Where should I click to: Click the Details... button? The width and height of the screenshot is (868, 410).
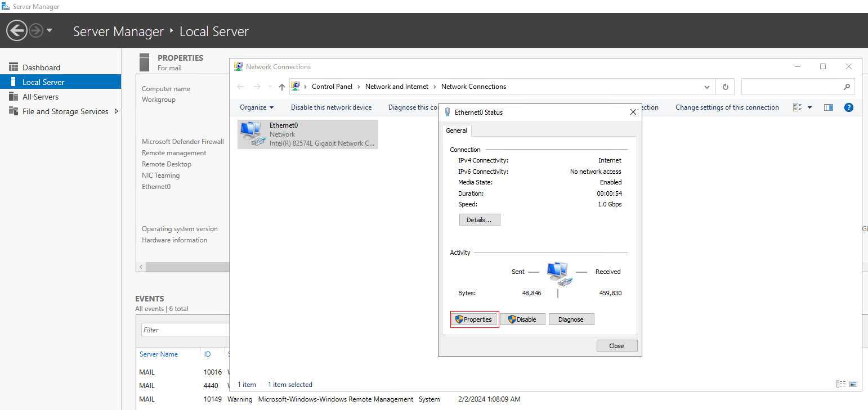coord(480,220)
